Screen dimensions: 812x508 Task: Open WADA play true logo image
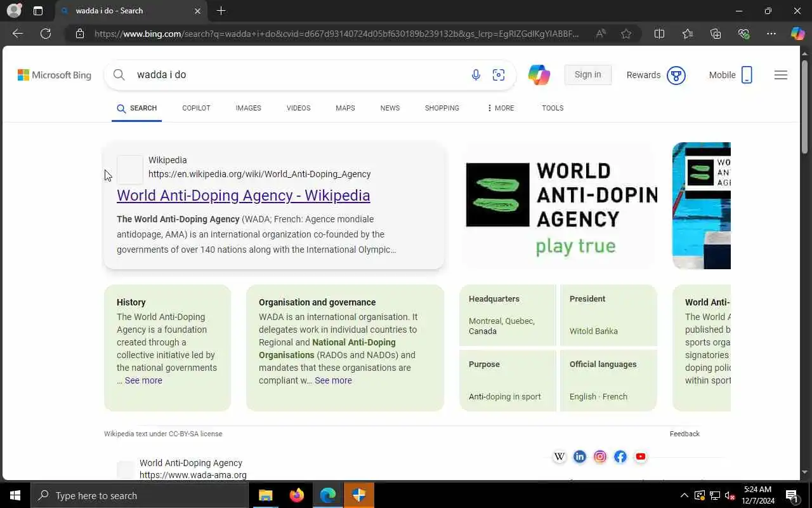pyautogui.click(x=560, y=205)
